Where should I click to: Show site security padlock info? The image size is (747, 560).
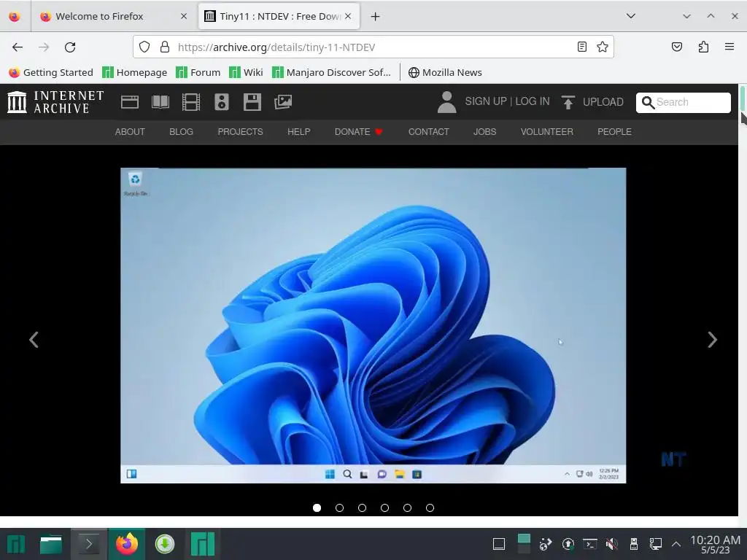coord(165,47)
